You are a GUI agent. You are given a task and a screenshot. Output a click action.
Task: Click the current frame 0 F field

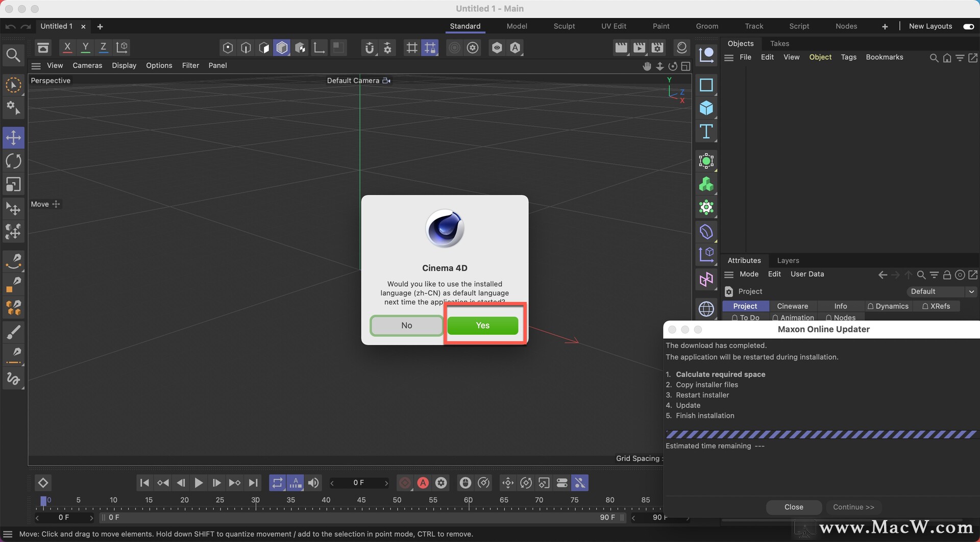click(x=359, y=483)
